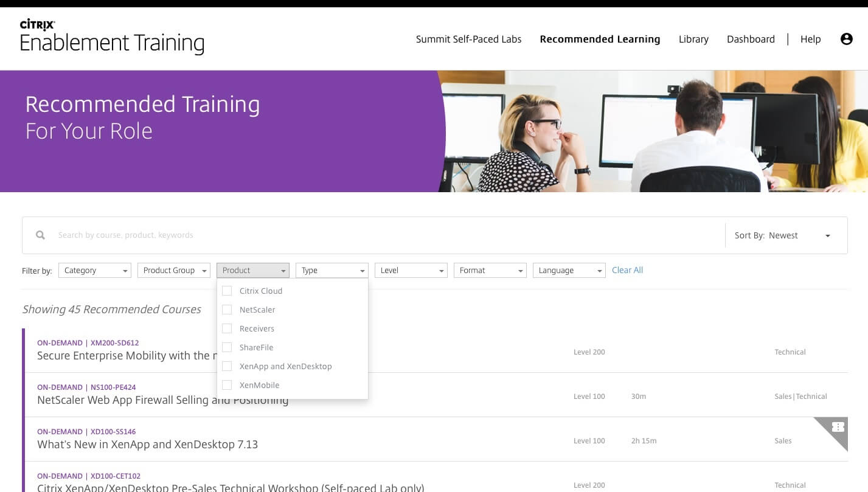Check the Citrix Cloud product filter
The width and height of the screenshot is (868, 492).
click(227, 291)
